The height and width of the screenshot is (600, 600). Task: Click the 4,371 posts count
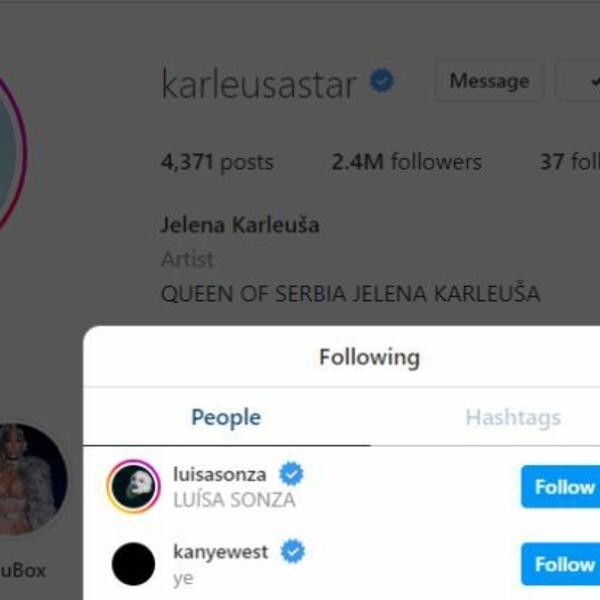217,162
